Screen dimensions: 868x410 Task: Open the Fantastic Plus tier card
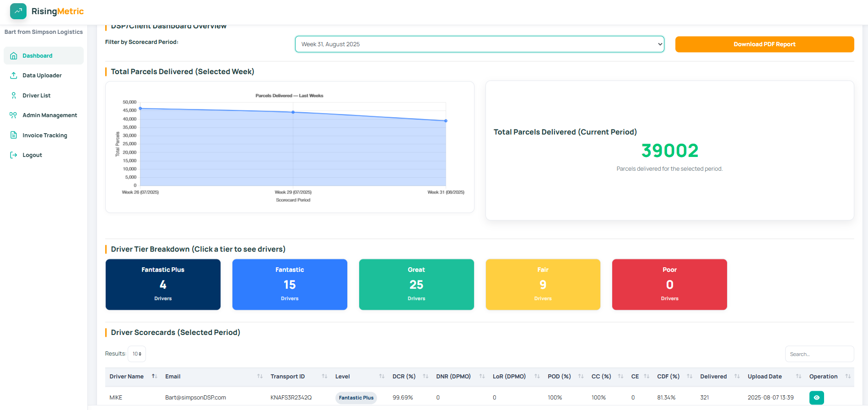(x=163, y=284)
